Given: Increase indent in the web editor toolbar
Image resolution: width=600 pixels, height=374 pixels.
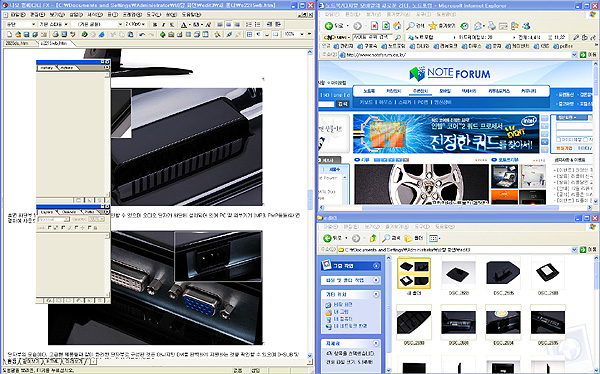Looking at the screenshot, I should pyautogui.click(x=278, y=24).
